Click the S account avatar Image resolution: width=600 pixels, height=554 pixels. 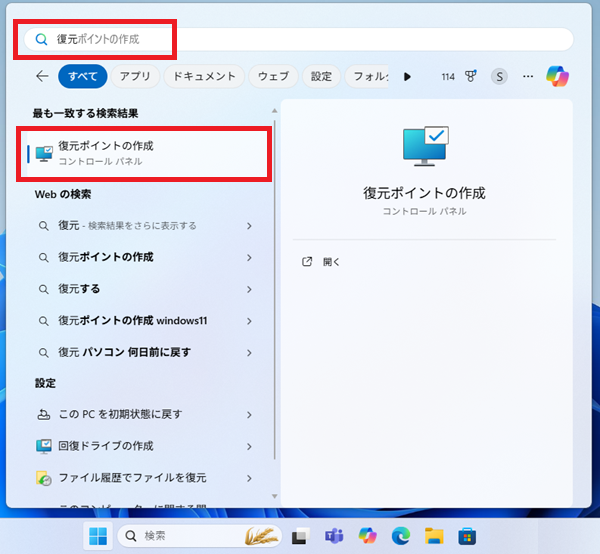click(499, 77)
